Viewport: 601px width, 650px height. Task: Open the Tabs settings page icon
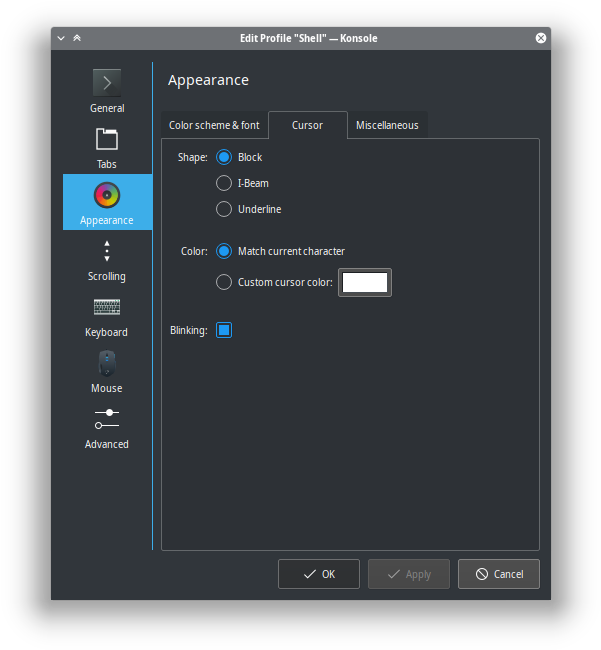point(107,139)
